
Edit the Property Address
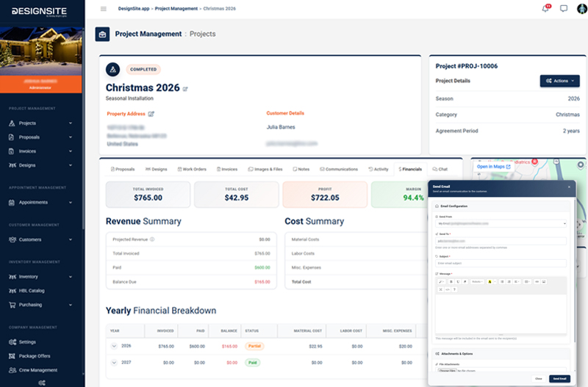151,114
